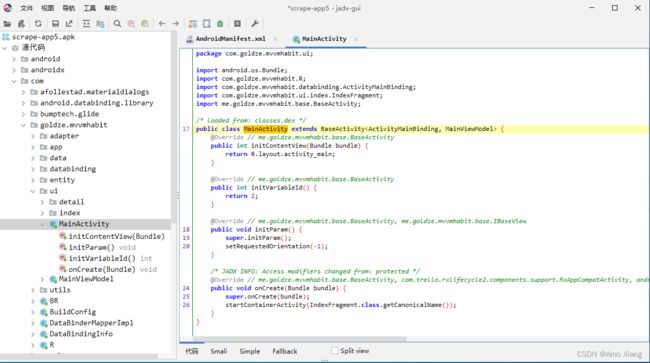Toggle the flatten packages toolbar icon
This screenshot has width=650, height=363.
(x=100, y=24)
